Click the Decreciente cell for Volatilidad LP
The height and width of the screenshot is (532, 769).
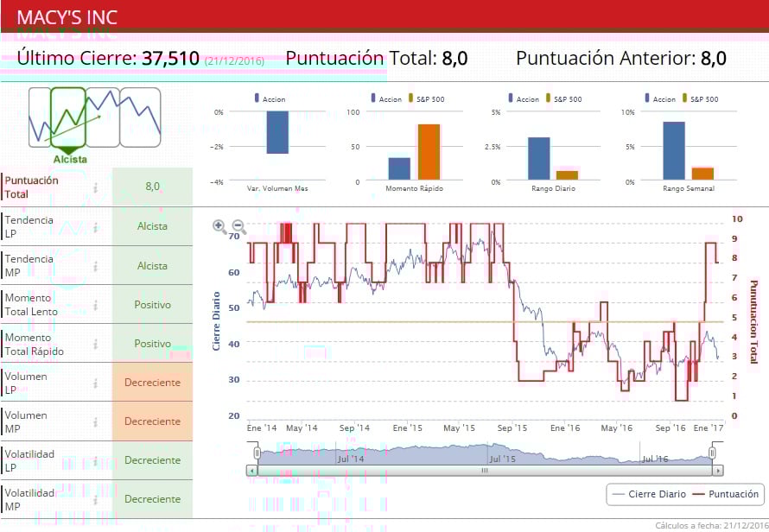[153, 460]
